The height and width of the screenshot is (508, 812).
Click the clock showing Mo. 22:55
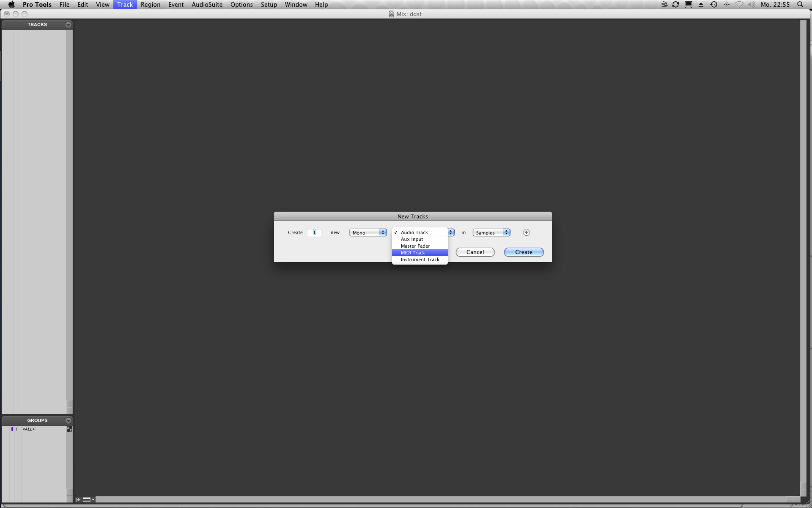pyautogui.click(x=775, y=5)
